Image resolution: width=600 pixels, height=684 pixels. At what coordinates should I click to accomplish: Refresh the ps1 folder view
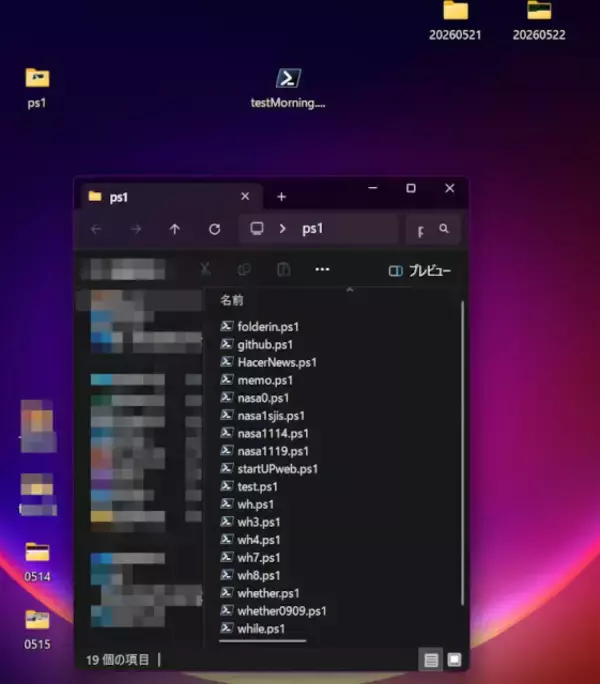(214, 229)
